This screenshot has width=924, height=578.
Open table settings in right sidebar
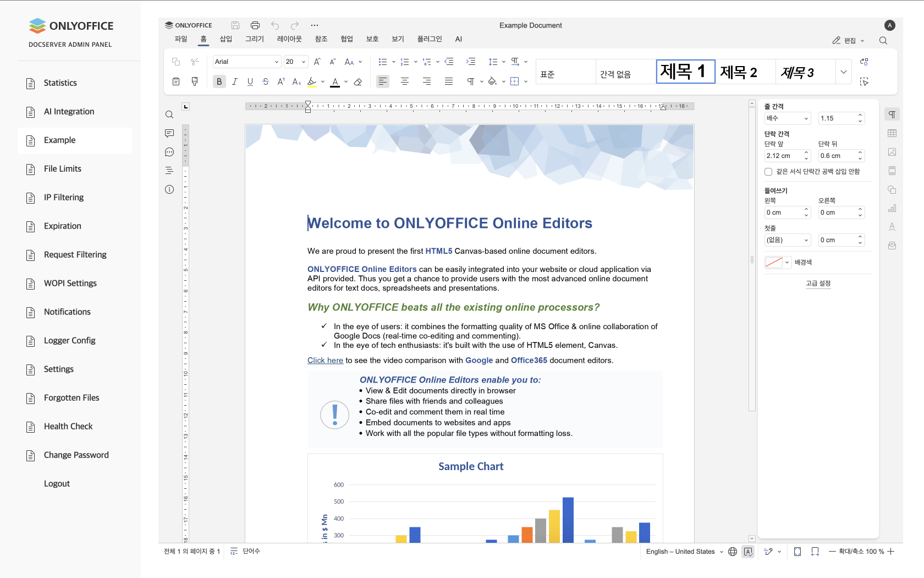(892, 133)
